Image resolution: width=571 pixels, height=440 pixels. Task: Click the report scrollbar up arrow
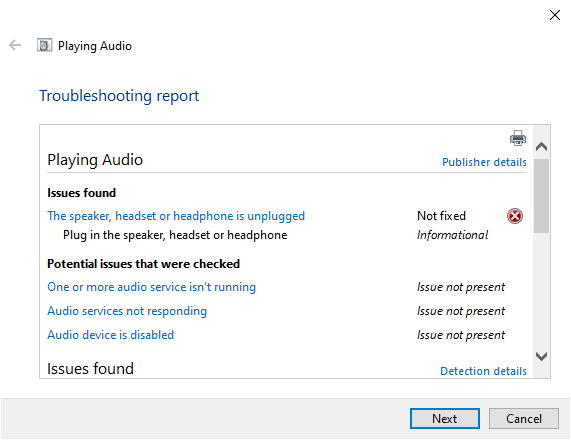click(x=542, y=147)
